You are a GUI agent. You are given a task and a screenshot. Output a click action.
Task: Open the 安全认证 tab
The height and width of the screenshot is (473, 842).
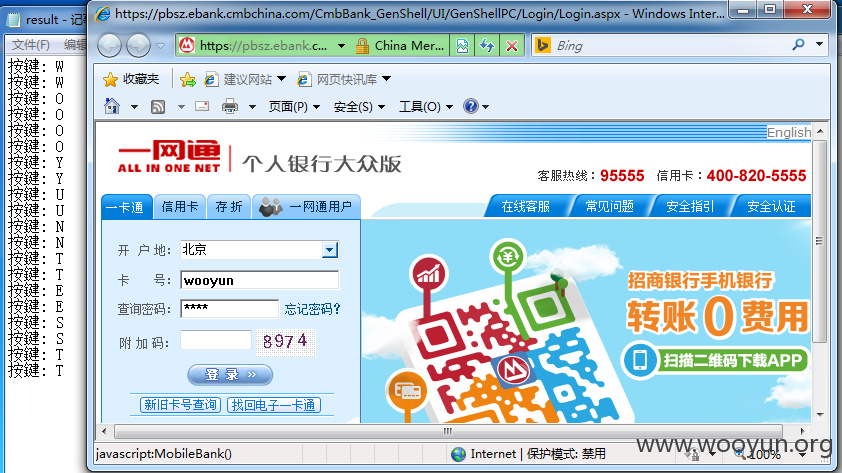pyautogui.click(x=771, y=207)
